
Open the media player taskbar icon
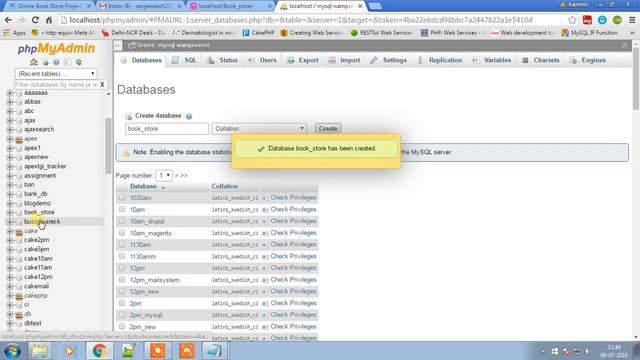click(69, 351)
